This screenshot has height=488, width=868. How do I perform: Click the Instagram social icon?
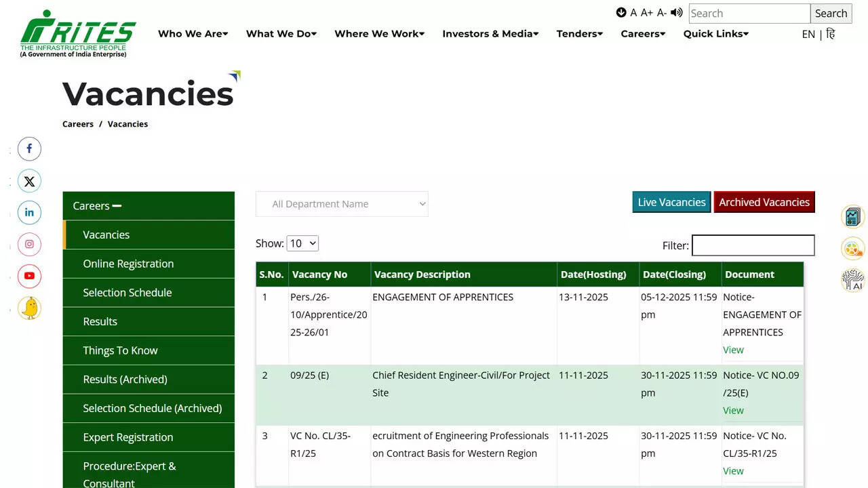click(x=29, y=245)
